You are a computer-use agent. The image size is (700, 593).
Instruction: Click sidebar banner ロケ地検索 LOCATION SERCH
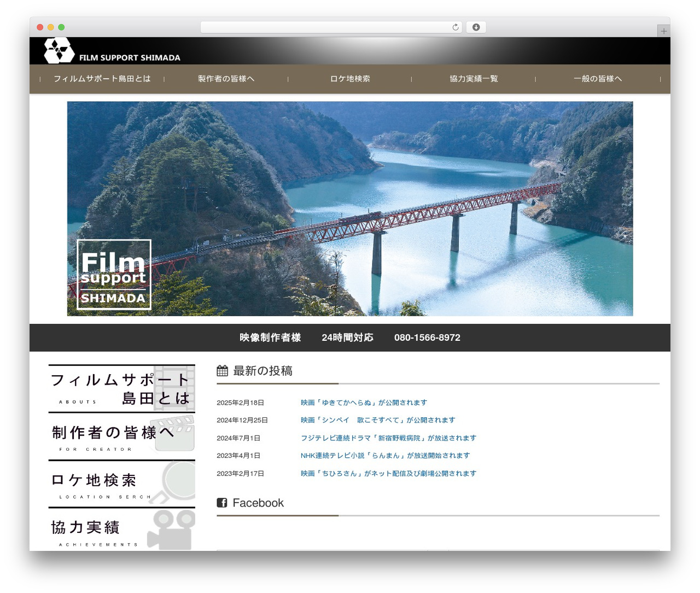122,483
